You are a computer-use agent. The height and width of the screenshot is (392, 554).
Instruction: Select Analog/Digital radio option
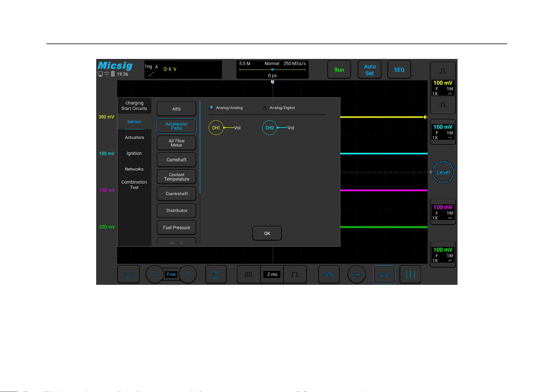pyautogui.click(x=279, y=107)
